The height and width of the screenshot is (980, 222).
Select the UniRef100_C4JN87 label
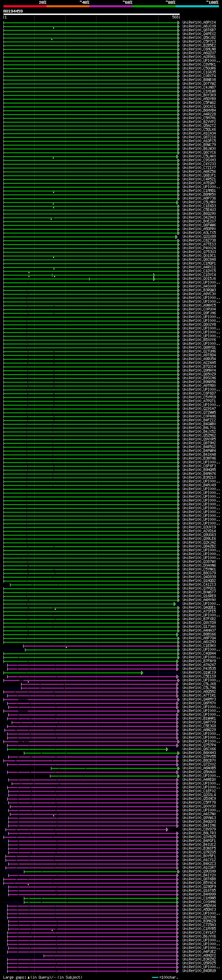pos(199,88)
